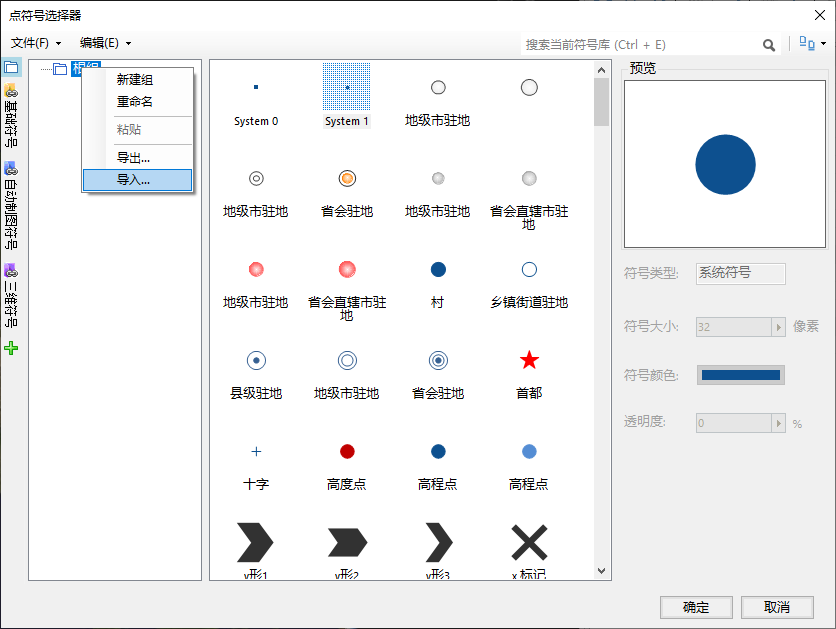Expand the view mode dropdown beside search
The width and height of the screenshot is (836, 629).
(813, 44)
